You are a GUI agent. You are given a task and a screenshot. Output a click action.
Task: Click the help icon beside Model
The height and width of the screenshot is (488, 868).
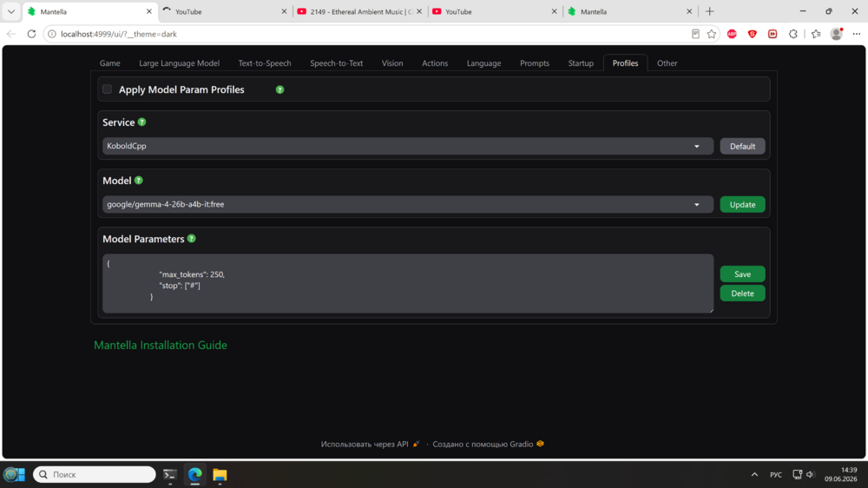click(x=139, y=180)
